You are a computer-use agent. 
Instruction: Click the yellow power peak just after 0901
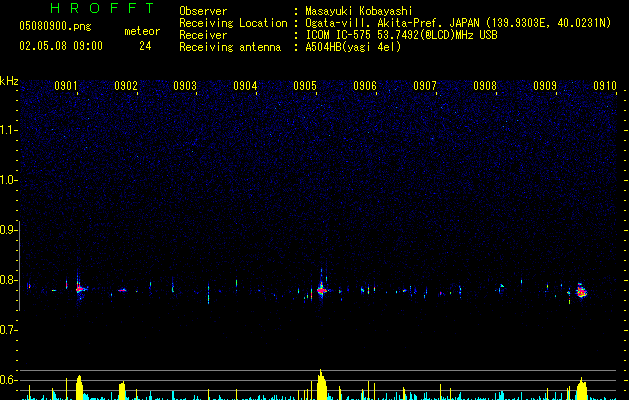(x=79, y=388)
